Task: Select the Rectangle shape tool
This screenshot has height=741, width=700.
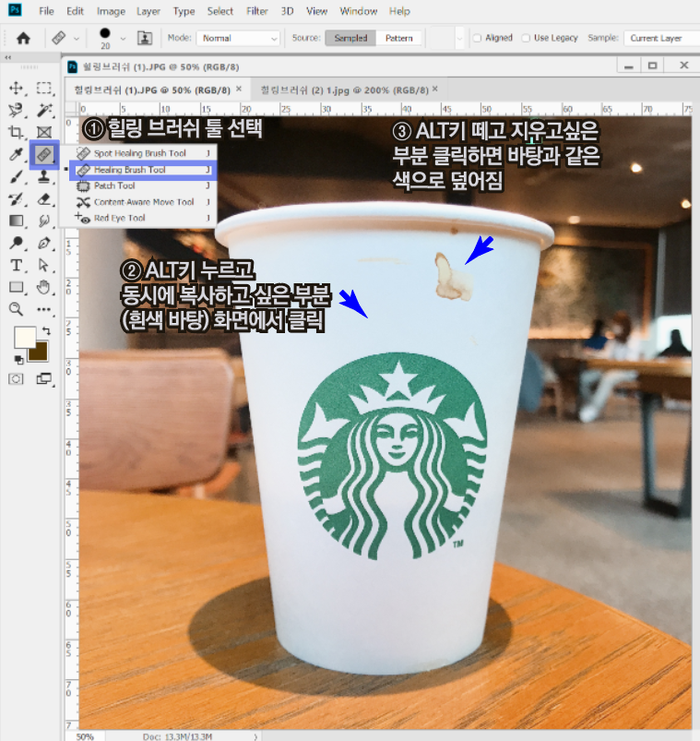Action: (16, 287)
